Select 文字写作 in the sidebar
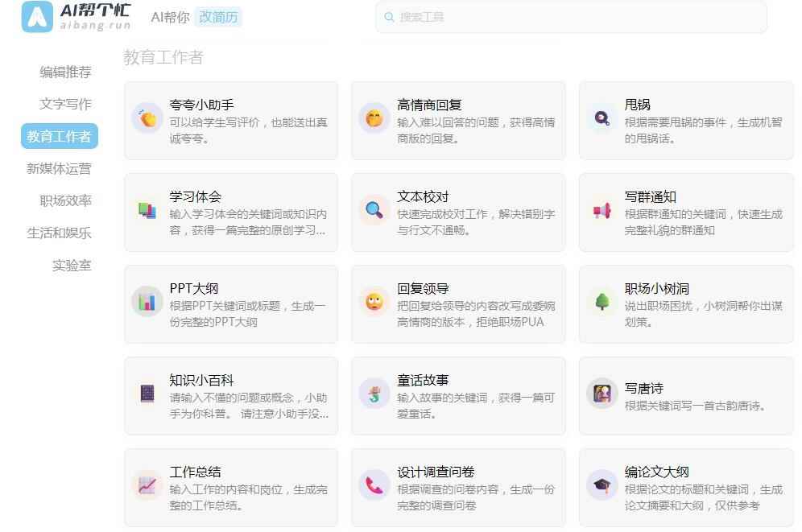The width and height of the screenshot is (802, 532). pyautogui.click(x=65, y=104)
